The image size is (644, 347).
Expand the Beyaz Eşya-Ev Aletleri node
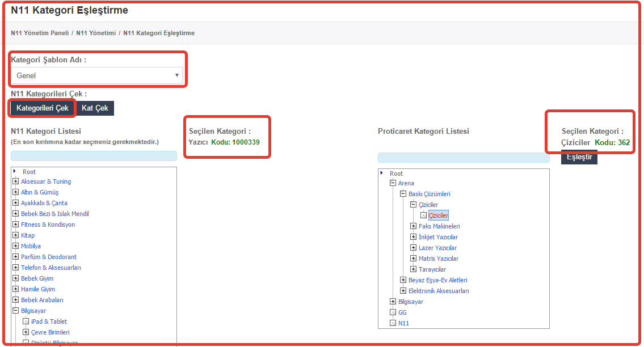coord(403,280)
